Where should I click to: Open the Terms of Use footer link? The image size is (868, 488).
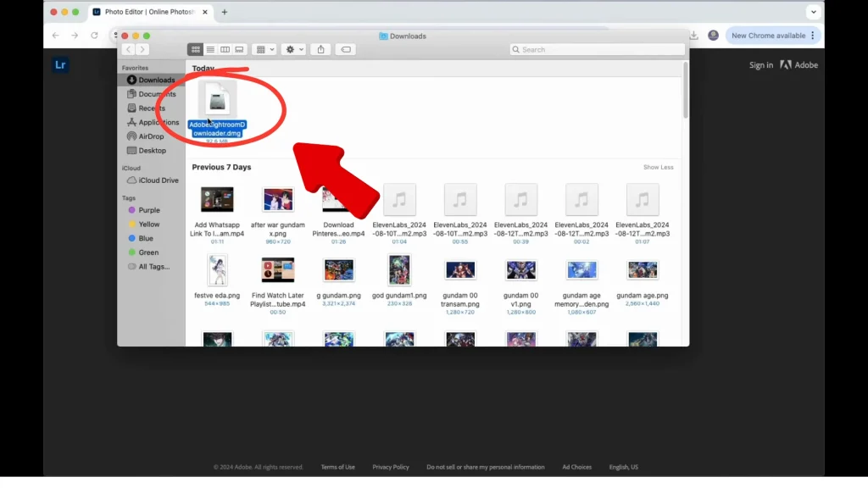(x=337, y=467)
